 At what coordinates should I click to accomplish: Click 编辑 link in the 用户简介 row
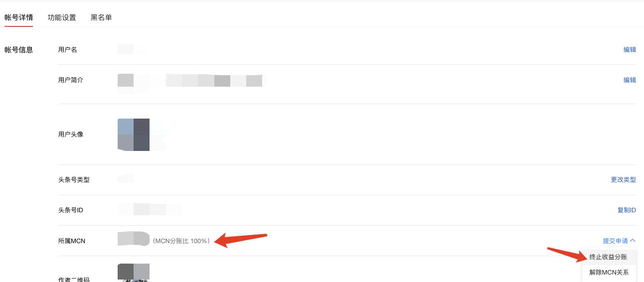[630, 80]
